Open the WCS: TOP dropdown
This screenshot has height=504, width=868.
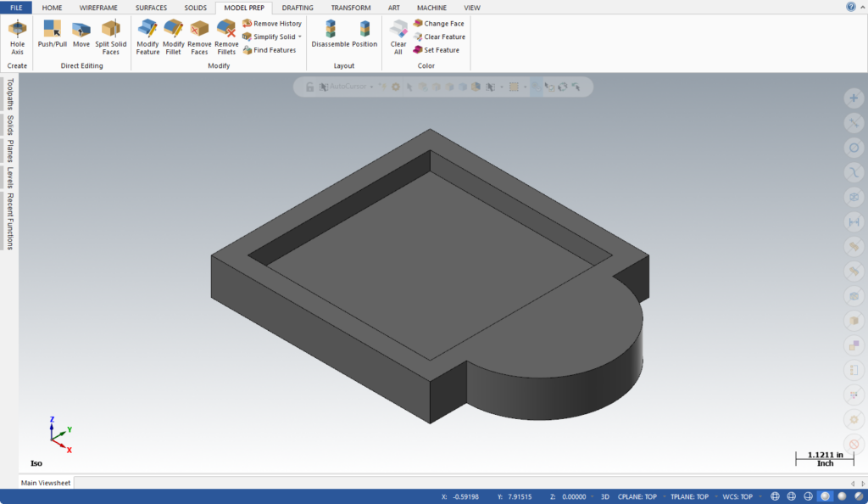point(760,496)
